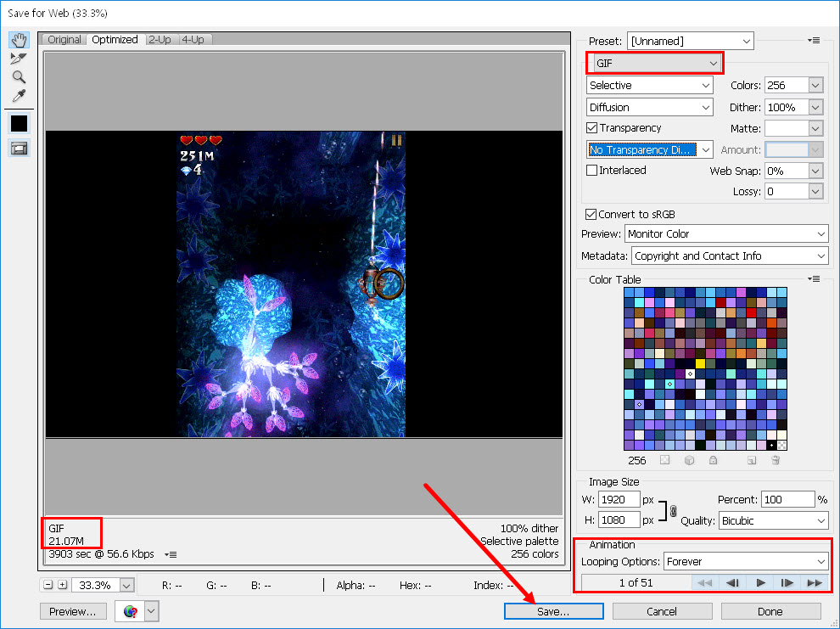Viewport: 840px width, 629px height.
Task: Switch to the Optimized tab
Action: click(x=115, y=40)
